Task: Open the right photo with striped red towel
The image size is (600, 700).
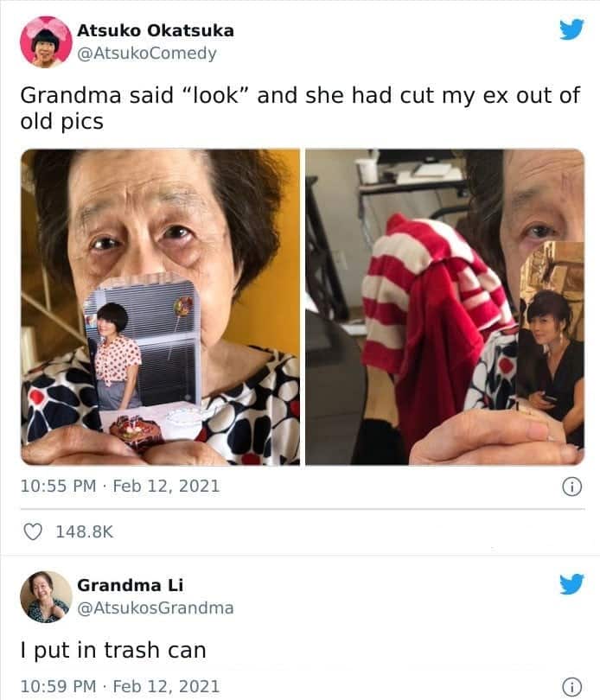Action: point(445,307)
